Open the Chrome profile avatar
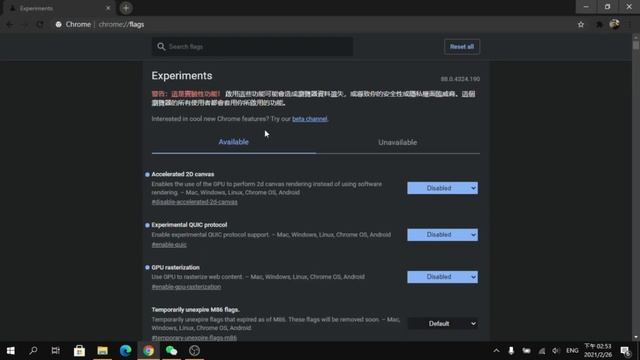The height and width of the screenshot is (360, 640). (614, 24)
